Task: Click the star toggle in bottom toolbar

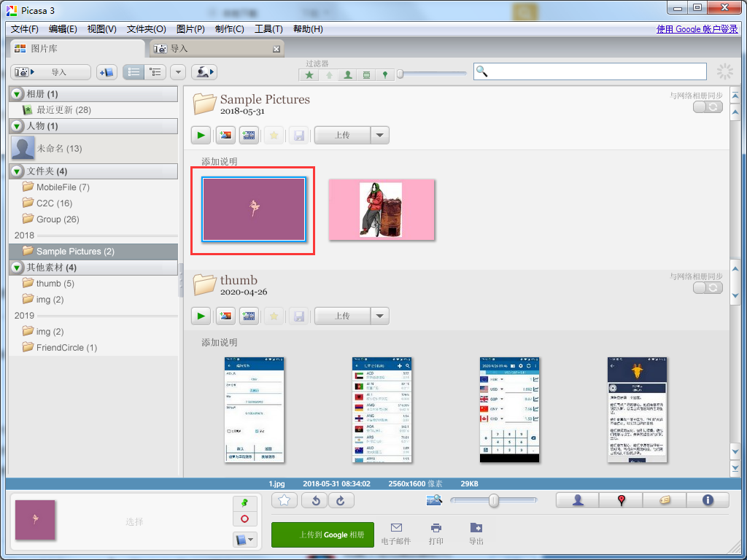Action: tap(285, 500)
